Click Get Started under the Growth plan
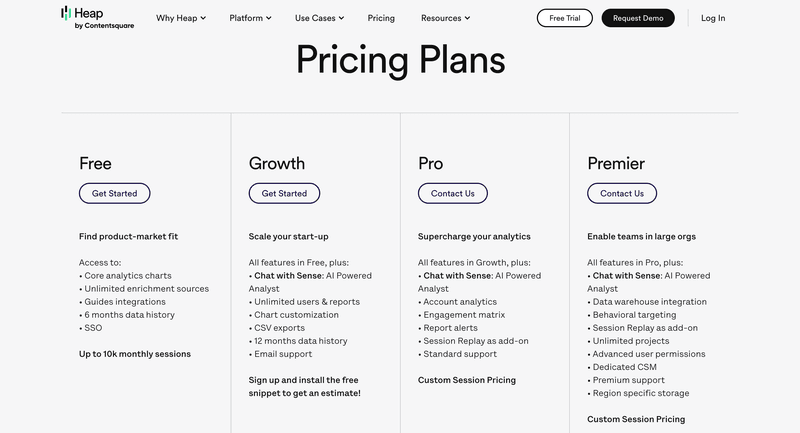800x433 pixels. coord(284,193)
